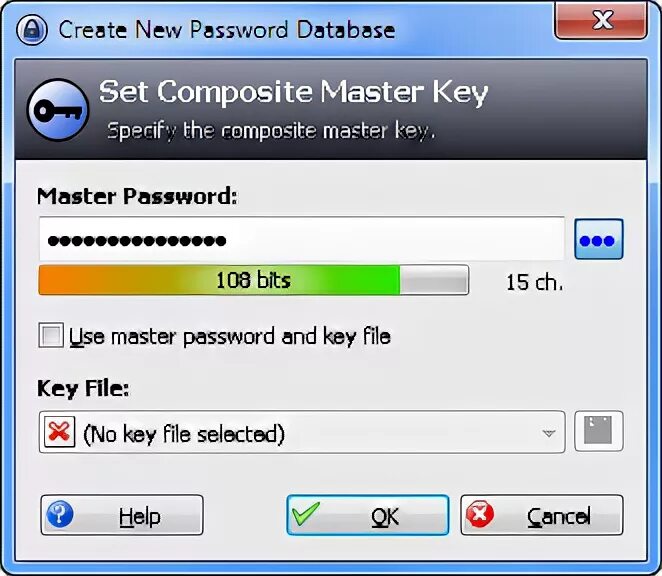Click the 'Set Composite Master Key' heading
This screenshot has height=576, width=662.
[x=293, y=92]
